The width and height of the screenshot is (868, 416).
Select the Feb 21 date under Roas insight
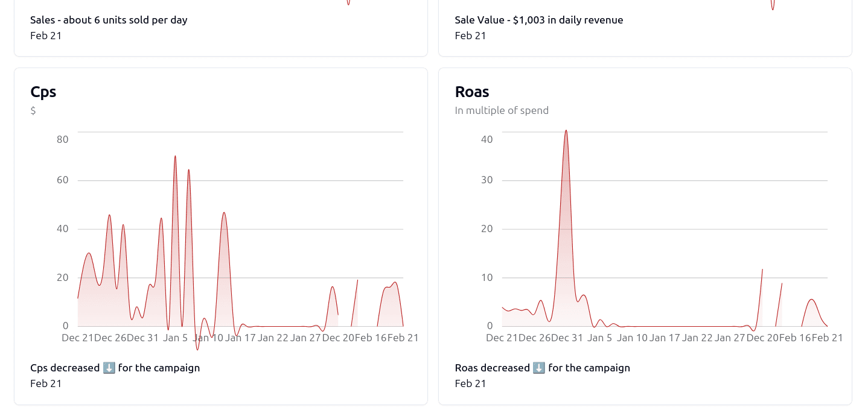(x=471, y=383)
